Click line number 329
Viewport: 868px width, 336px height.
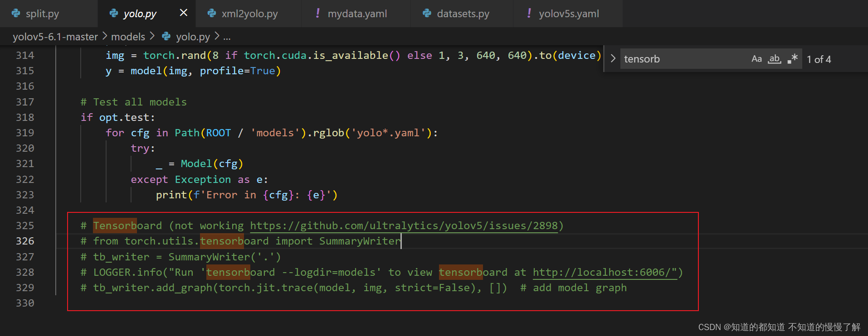(x=25, y=288)
